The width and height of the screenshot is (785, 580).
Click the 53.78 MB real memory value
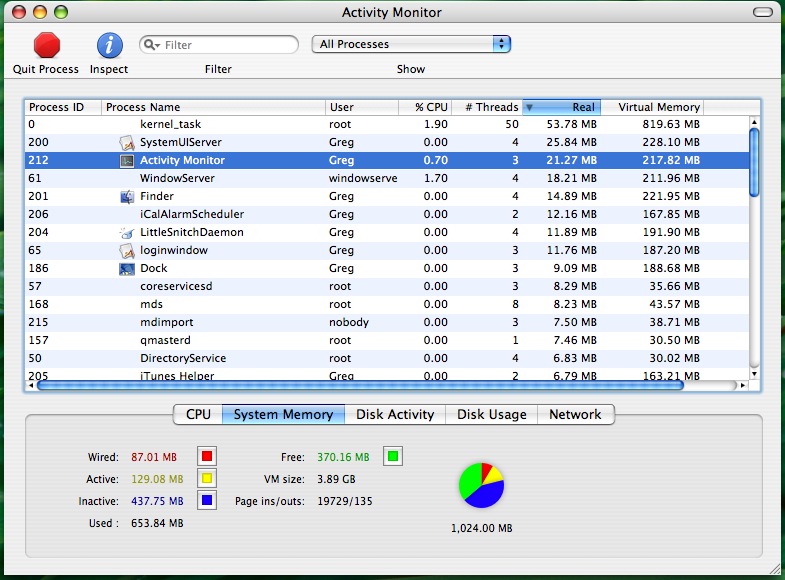[571, 124]
